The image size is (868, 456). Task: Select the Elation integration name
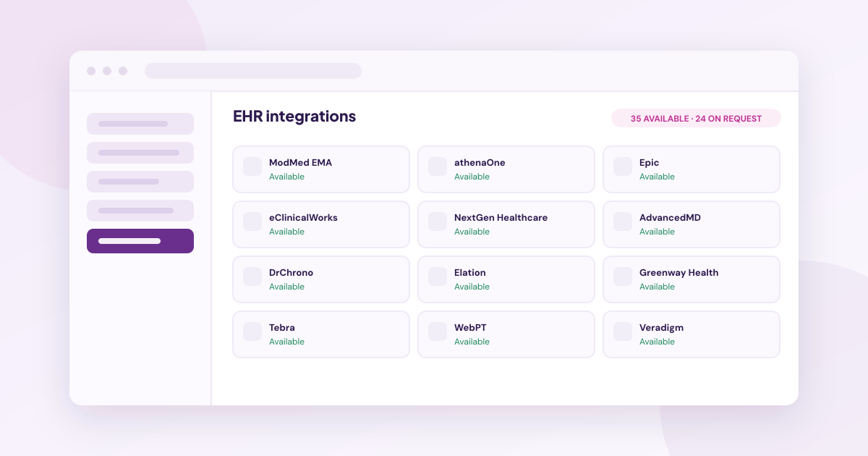470,273
